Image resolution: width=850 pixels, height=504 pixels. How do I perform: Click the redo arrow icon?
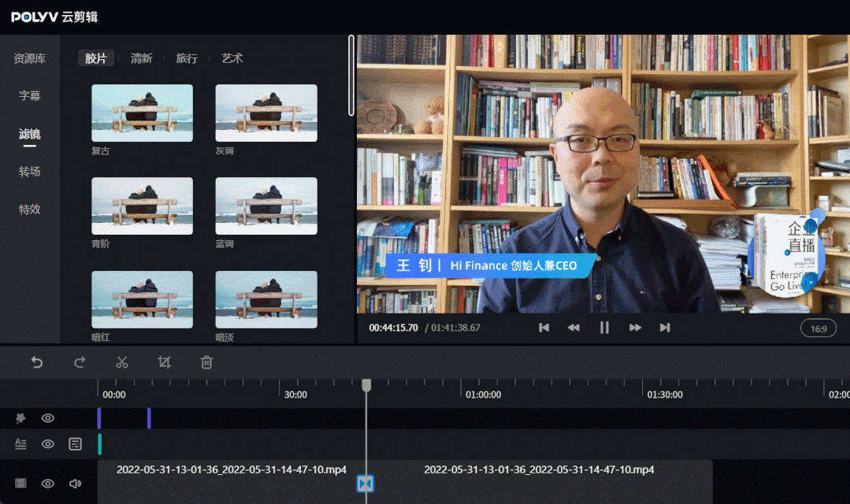coord(80,362)
